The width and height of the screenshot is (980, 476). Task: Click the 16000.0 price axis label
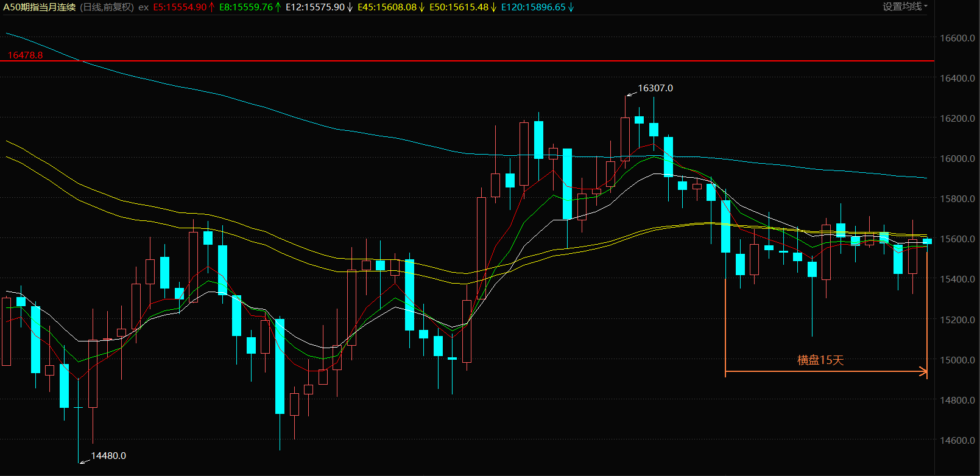[x=957, y=158]
